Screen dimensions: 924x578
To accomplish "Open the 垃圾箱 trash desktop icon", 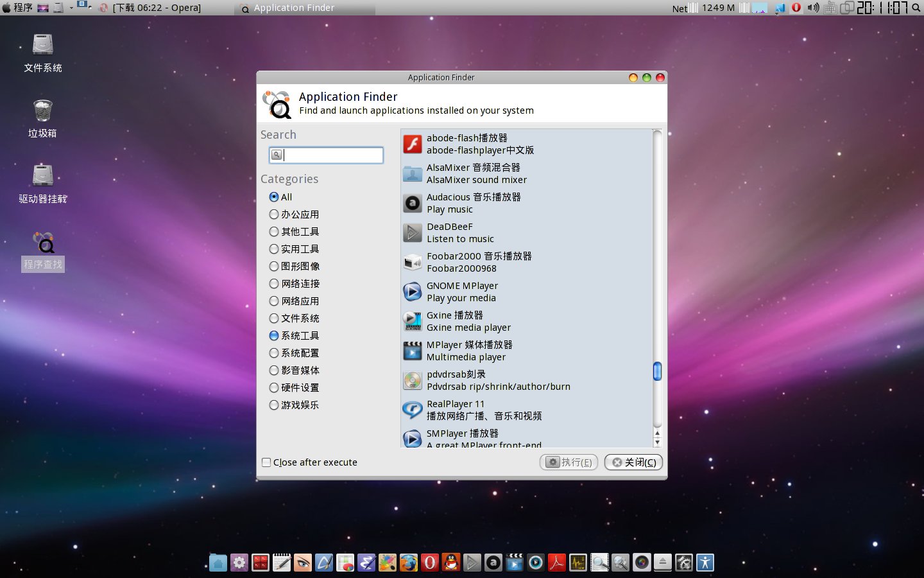I will (x=43, y=118).
